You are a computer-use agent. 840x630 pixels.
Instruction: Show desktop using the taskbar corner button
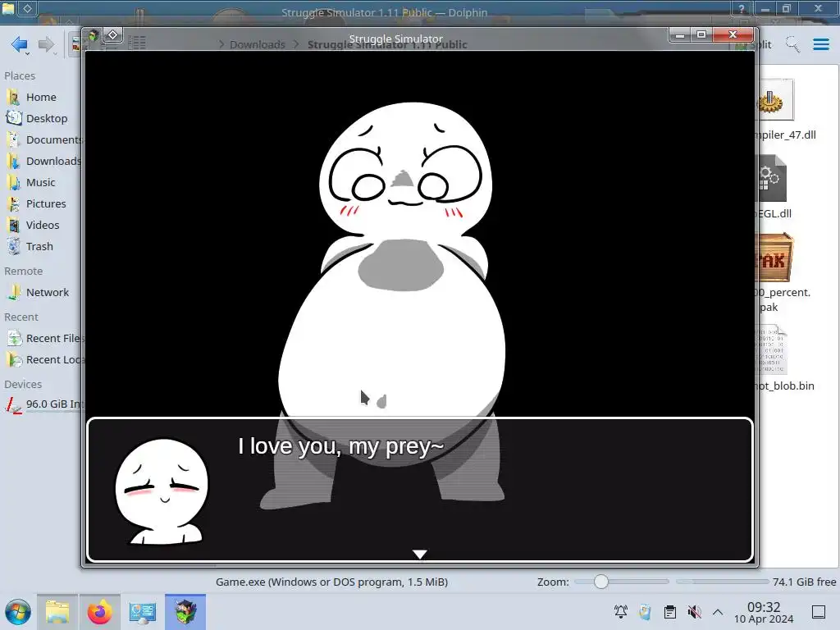tap(819, 612)
